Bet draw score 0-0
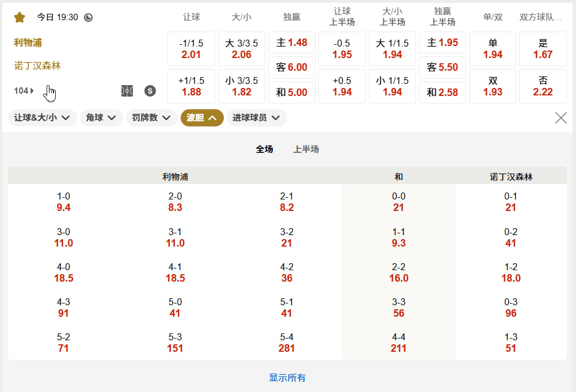This screenshot has height=392, width=576. pyautogui.click(x=399, y=202)
